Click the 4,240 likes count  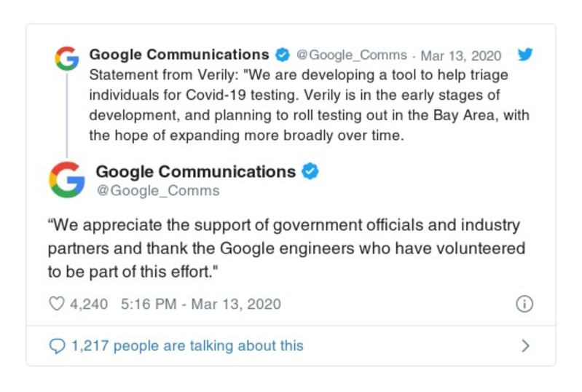click(88, 304)
